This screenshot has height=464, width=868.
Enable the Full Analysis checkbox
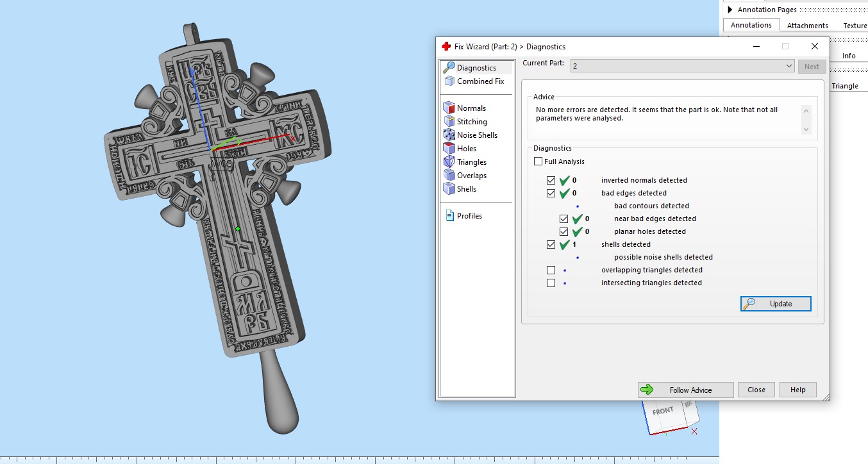click(538, 162)
